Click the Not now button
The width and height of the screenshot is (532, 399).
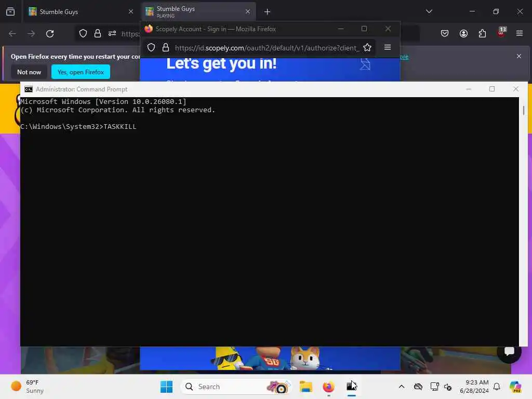click(x=29, y=72)
